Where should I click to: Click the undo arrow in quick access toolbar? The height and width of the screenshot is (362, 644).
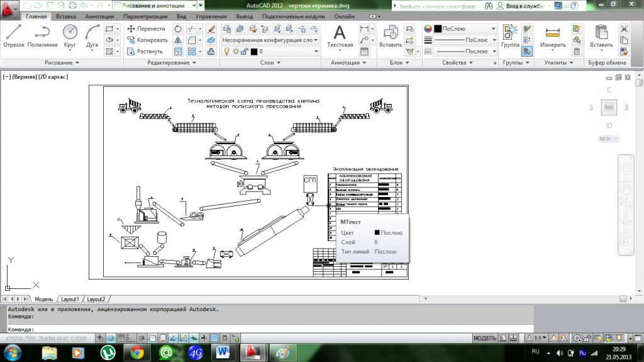tap(84, 5)
